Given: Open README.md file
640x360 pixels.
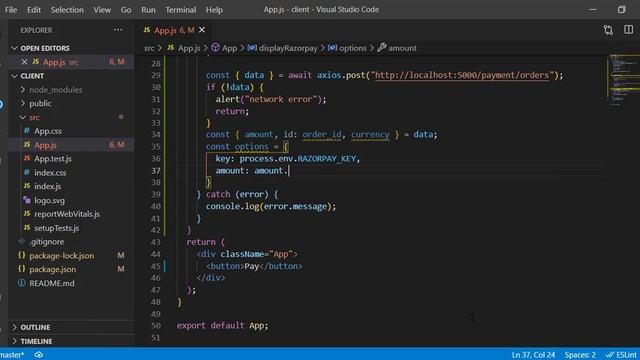Looking at the screenshot, I should click(51, 283).
